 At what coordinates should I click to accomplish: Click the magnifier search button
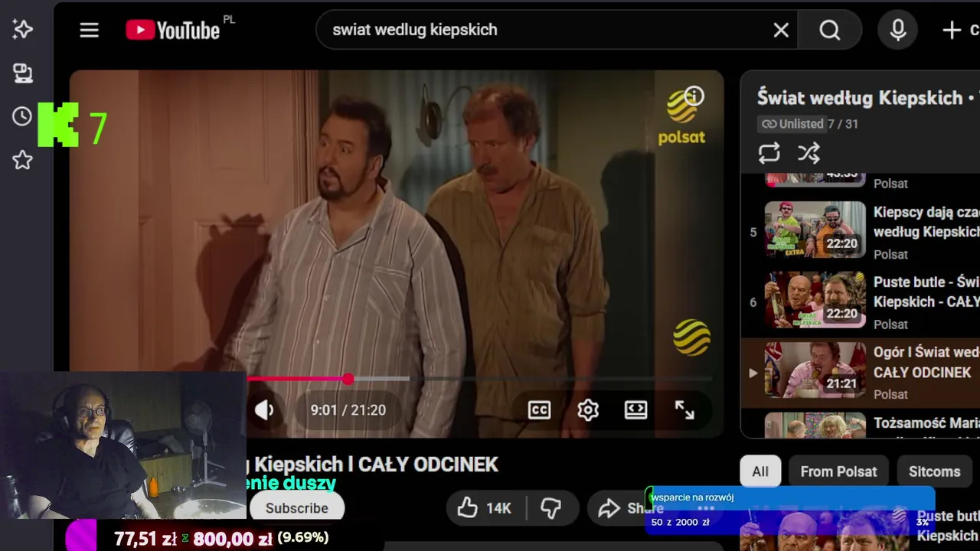pos(830,30)
